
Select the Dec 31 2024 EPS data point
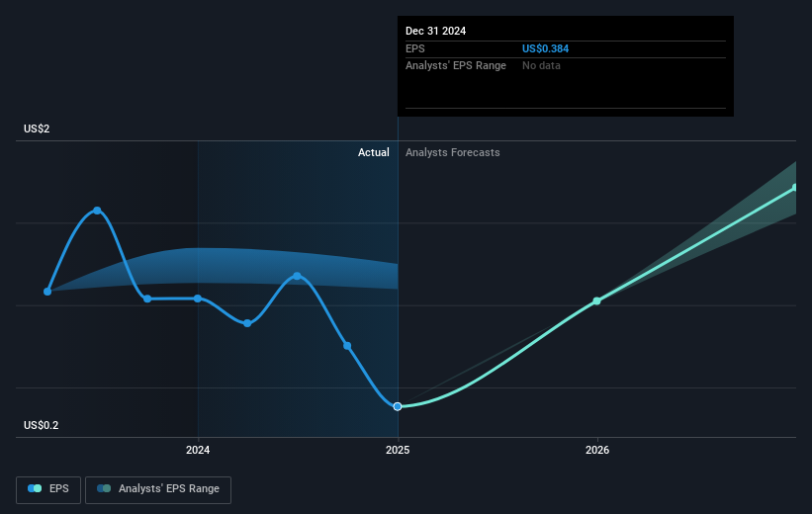398,406
